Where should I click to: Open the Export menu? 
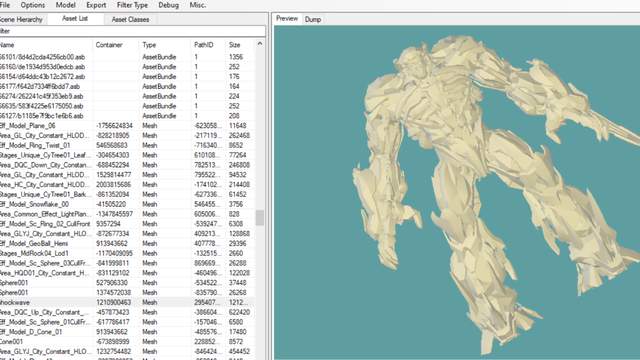point(96,5)
